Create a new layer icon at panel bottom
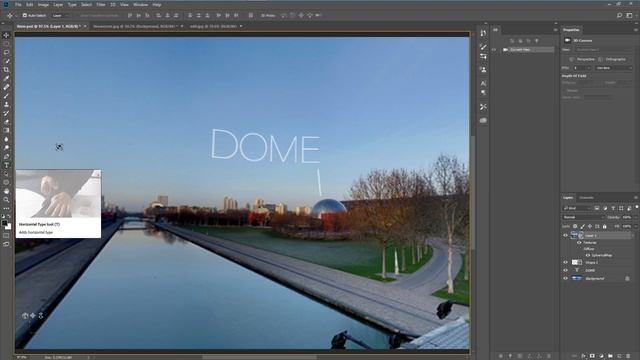 click(619, 356)
